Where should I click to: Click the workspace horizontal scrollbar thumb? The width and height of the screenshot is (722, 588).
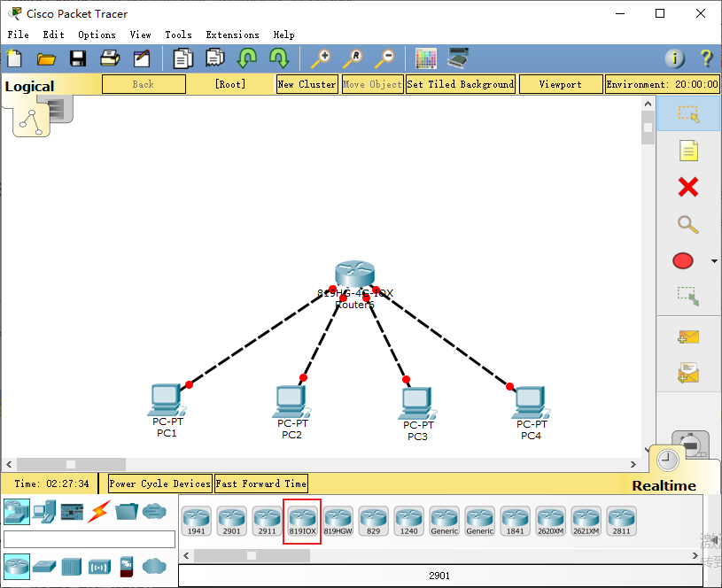click(71, 464)
